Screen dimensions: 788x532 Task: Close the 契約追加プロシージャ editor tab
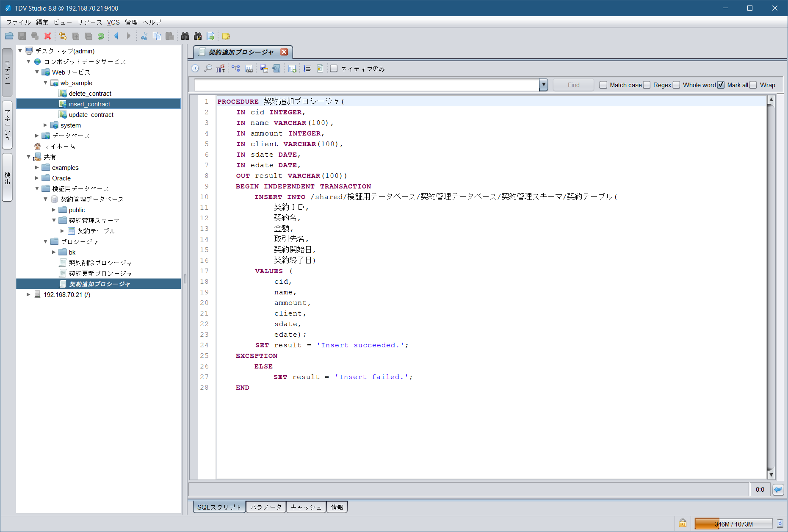[284, 52]
